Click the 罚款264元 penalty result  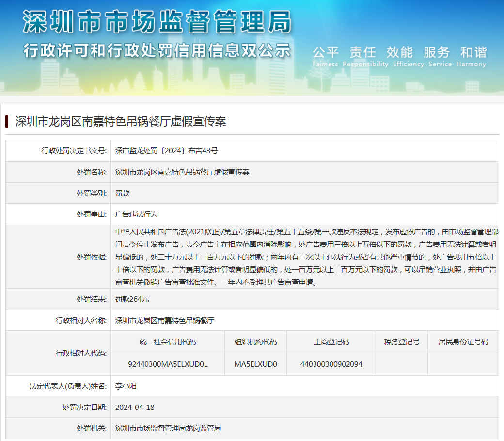tap(132, 299)
